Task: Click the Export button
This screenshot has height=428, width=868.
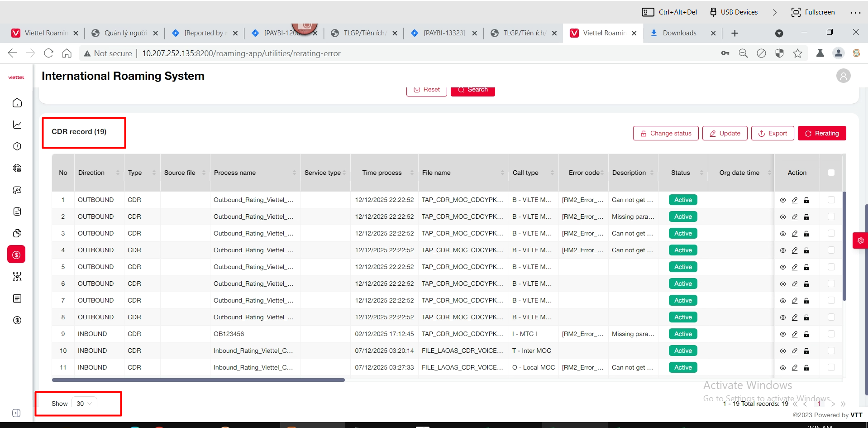Action: click(773, 133)
